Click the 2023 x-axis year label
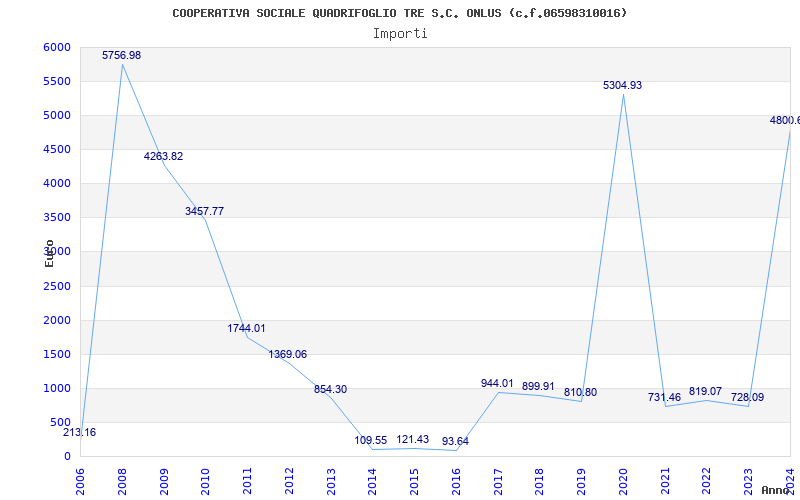 [748, 481]
